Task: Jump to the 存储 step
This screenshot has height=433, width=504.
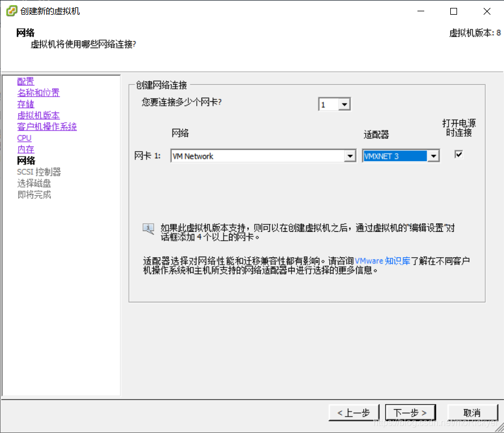Action: [25, 104]
